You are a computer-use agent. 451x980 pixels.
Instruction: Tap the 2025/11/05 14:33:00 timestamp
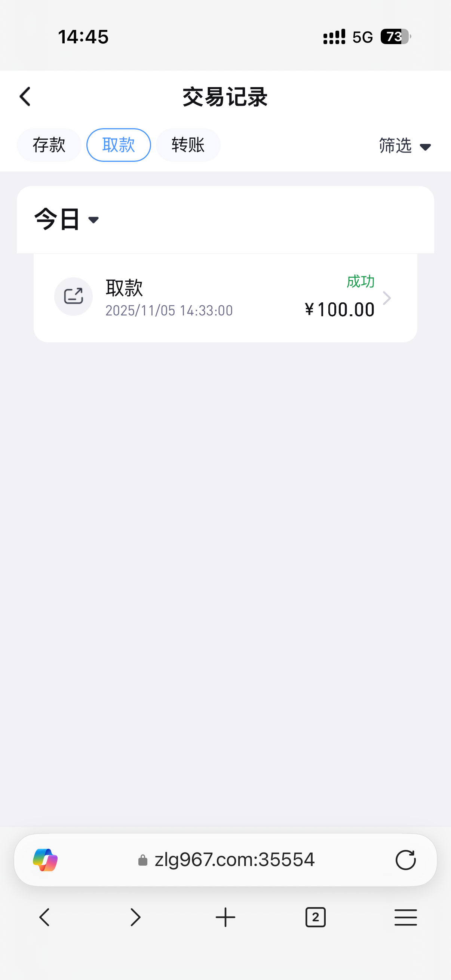169,311
